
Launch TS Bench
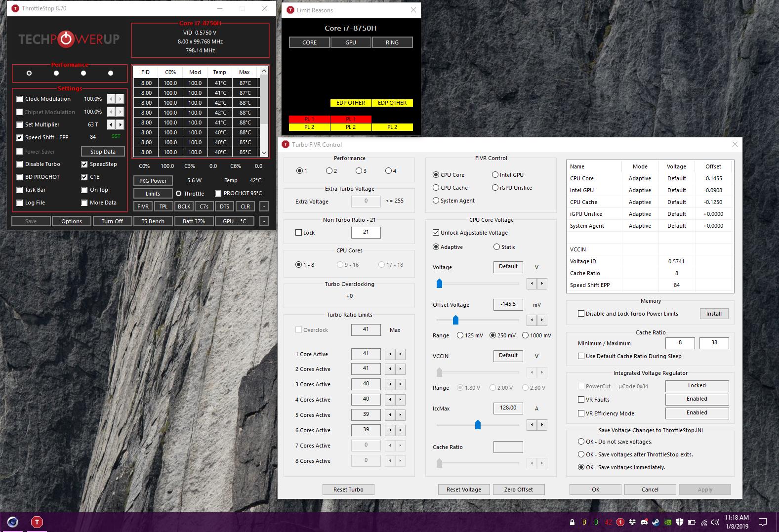(x=153, y=221)
